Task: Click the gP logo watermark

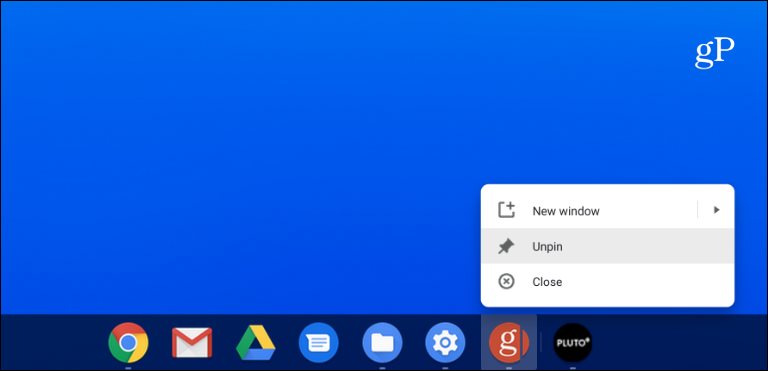Action: 714,53
